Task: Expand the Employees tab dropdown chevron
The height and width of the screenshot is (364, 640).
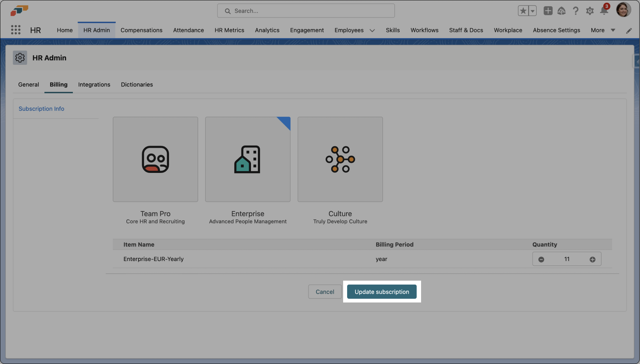Action: click(372, 31)
